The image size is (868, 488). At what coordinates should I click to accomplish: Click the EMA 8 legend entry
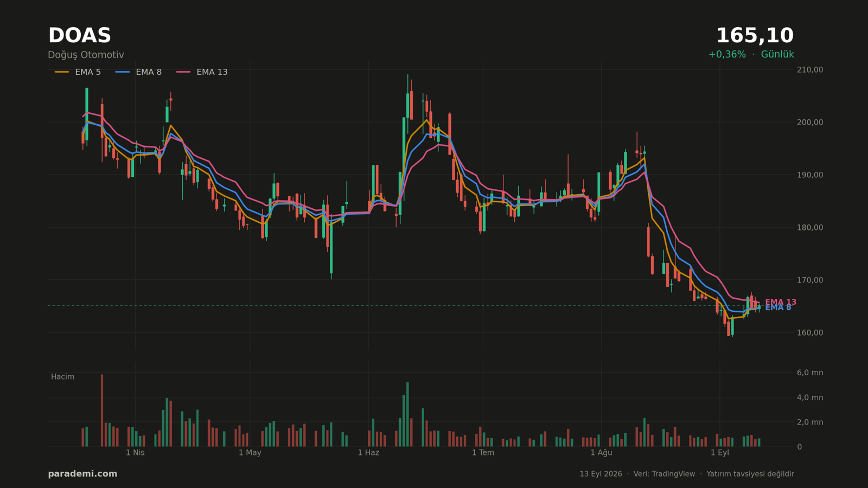[x=138, y=72]
